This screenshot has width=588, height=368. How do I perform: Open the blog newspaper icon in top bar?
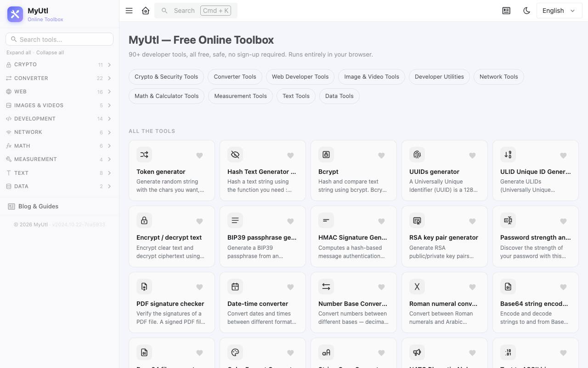pos(506,11)
